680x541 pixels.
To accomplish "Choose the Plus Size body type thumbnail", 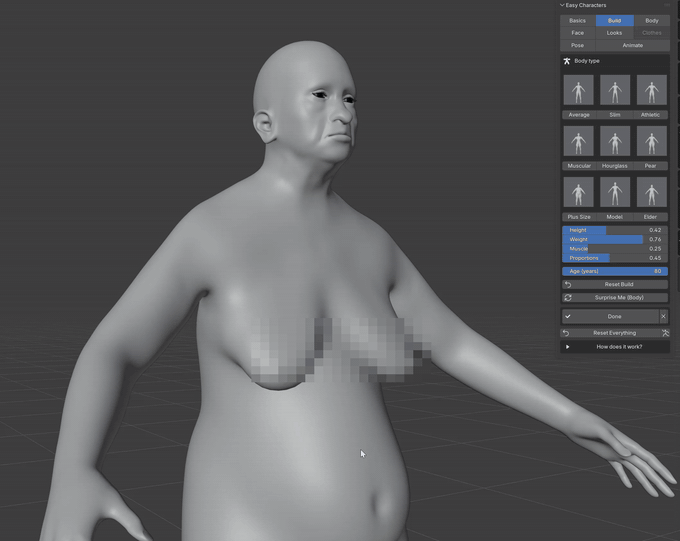I will 579,192.
